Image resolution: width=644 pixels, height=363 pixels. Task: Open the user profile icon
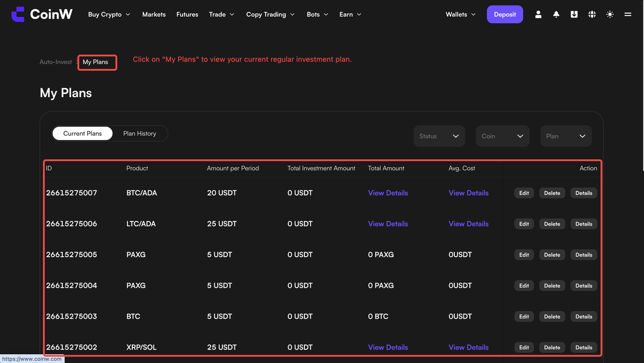538,15
